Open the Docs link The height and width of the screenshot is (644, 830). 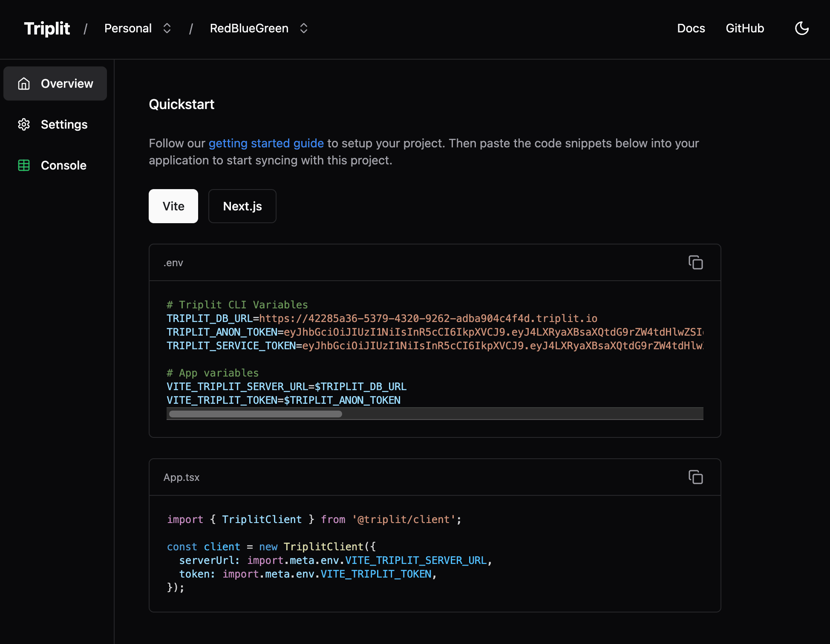point(691,28)
